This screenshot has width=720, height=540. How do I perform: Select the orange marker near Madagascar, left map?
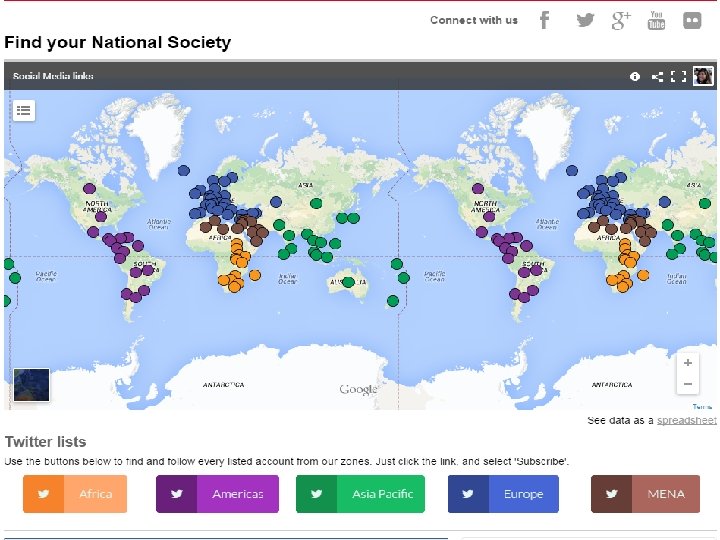[x=255, y=275]
